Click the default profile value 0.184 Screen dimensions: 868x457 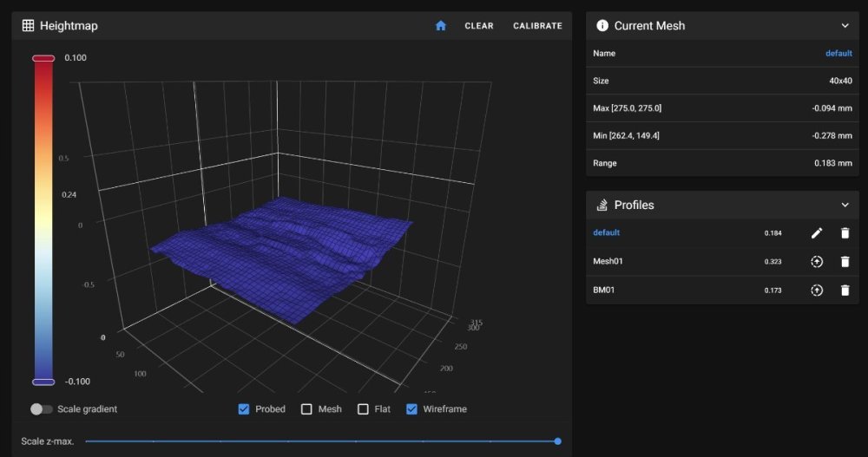click(773, 233)
